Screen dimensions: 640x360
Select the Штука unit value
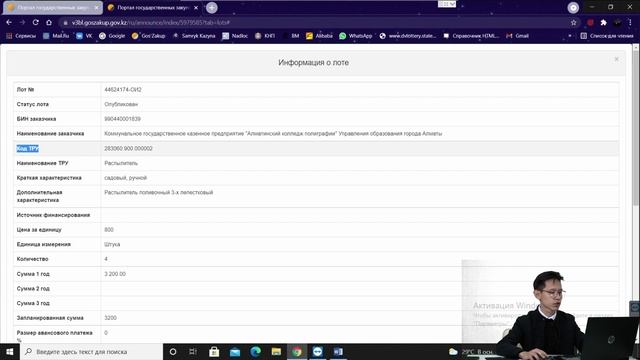tap(112, 244)
